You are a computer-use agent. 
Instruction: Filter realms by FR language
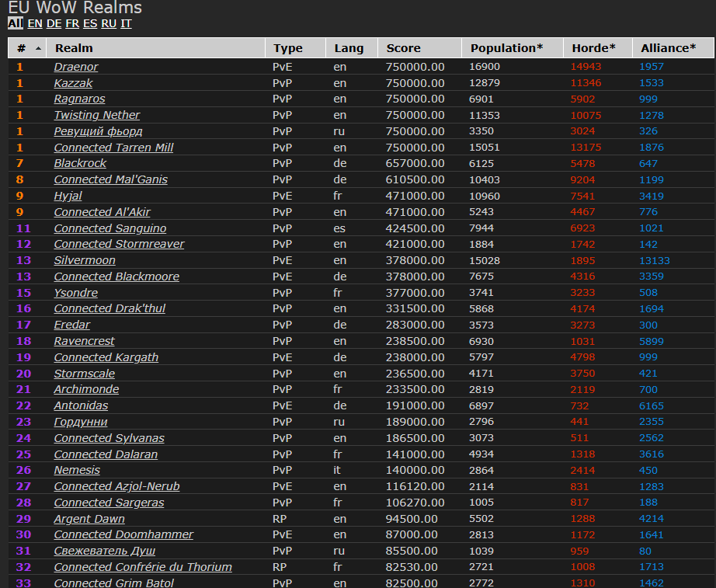[72, 23]
